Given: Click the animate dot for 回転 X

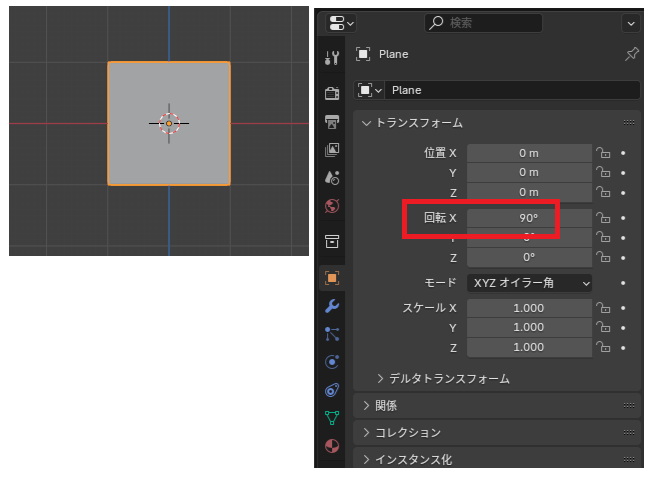Looking at the screenshot, I should click(x=623, y=218).
